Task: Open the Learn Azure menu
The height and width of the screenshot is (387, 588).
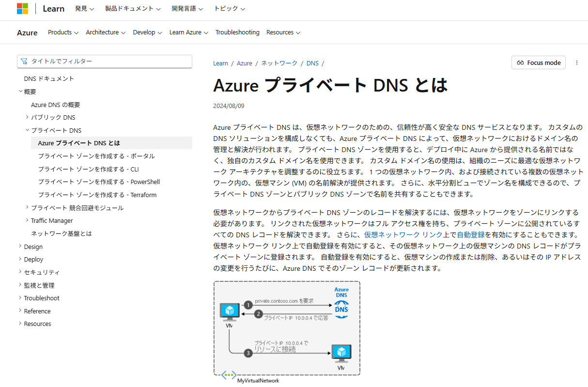Action: (189, 32)
